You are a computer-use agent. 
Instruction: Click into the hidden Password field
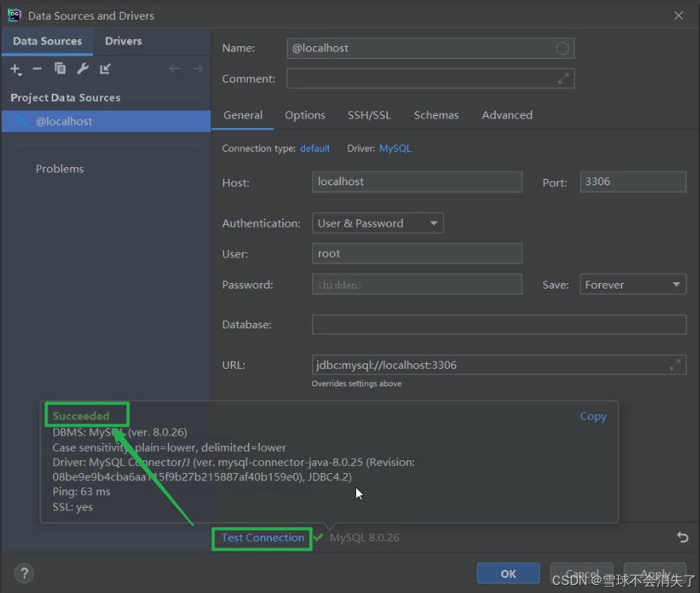pyautogui.click(x=417, y=285)
